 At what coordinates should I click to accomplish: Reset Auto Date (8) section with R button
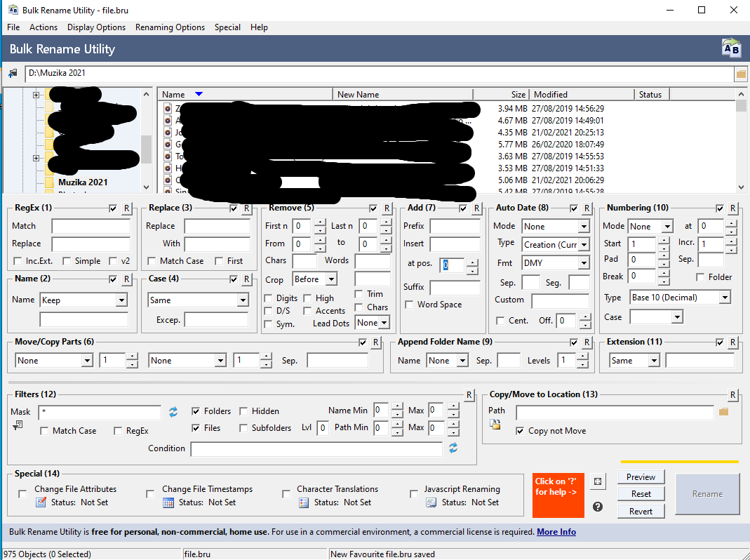click(x=587, y=208)
